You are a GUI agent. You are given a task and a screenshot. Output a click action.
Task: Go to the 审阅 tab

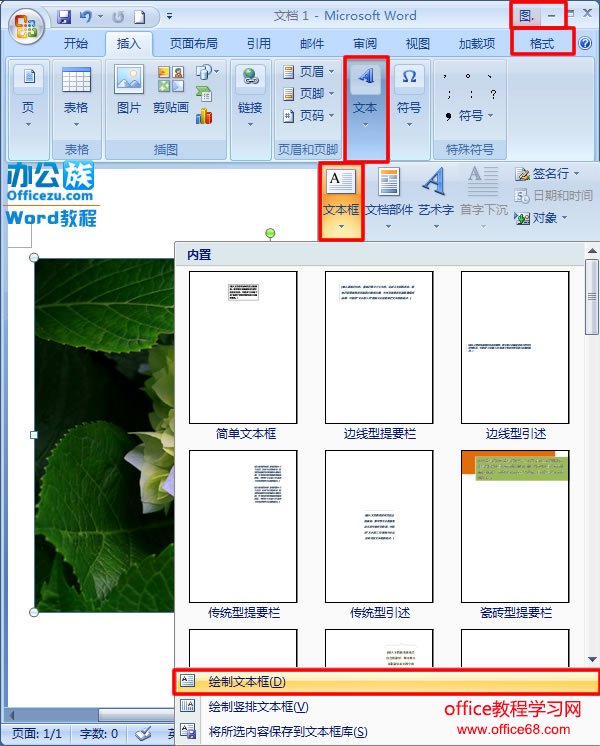tap(365, 44)
